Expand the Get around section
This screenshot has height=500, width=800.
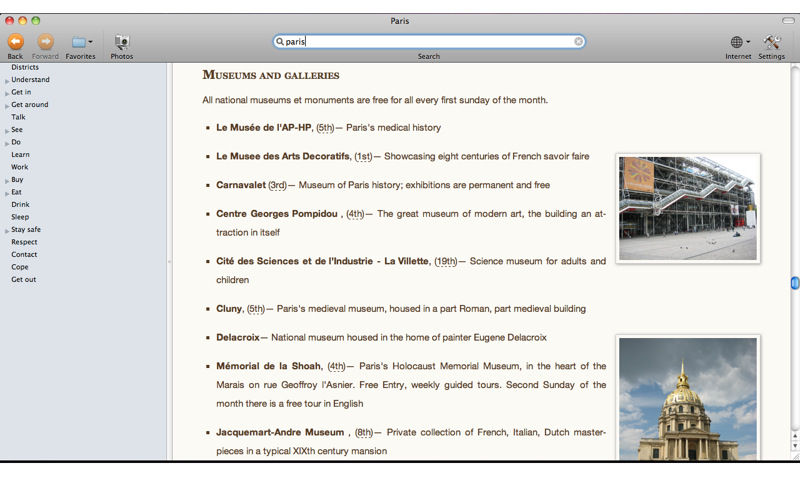click(7, 106)
